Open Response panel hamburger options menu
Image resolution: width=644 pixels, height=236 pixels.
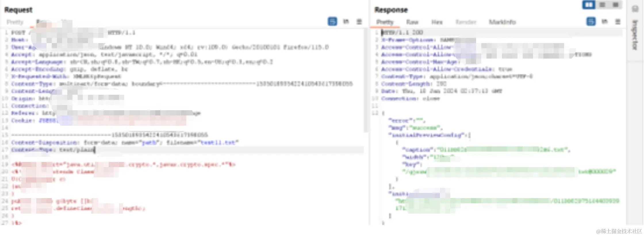[618, 22]
